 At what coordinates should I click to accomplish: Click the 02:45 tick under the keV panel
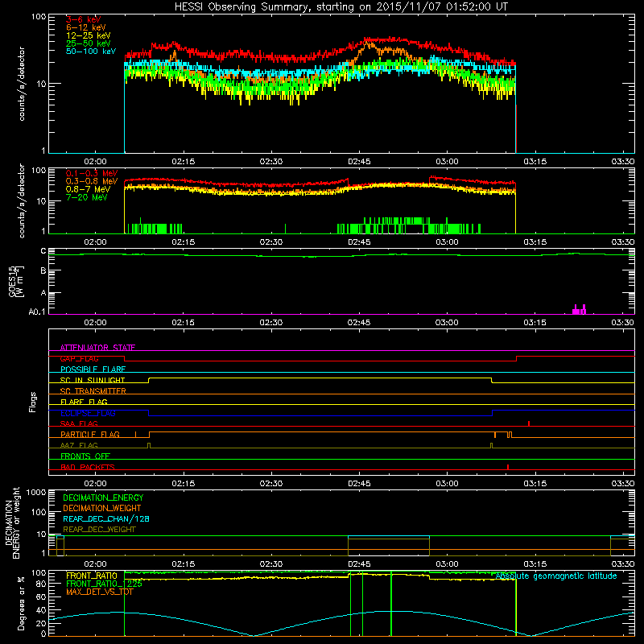point(359,162)
